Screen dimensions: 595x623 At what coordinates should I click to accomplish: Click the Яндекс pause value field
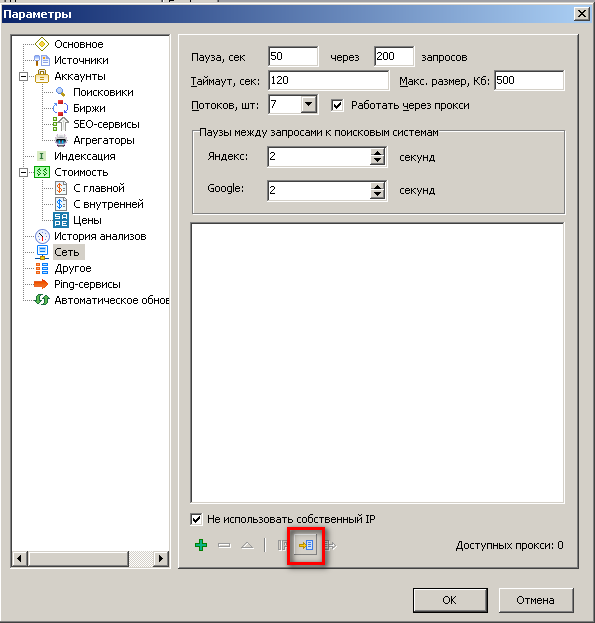[x=319, y=157]
